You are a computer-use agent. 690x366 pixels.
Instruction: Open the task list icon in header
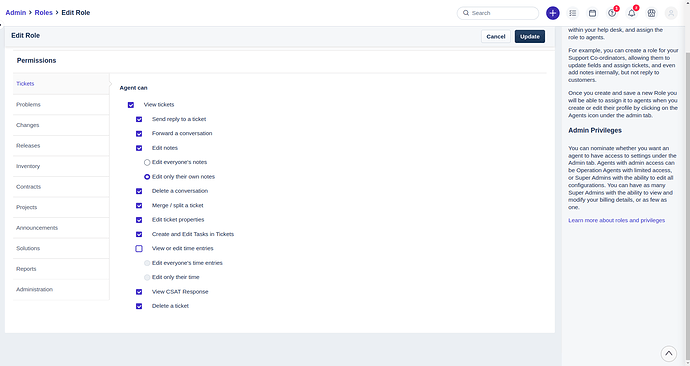(573, 13)
